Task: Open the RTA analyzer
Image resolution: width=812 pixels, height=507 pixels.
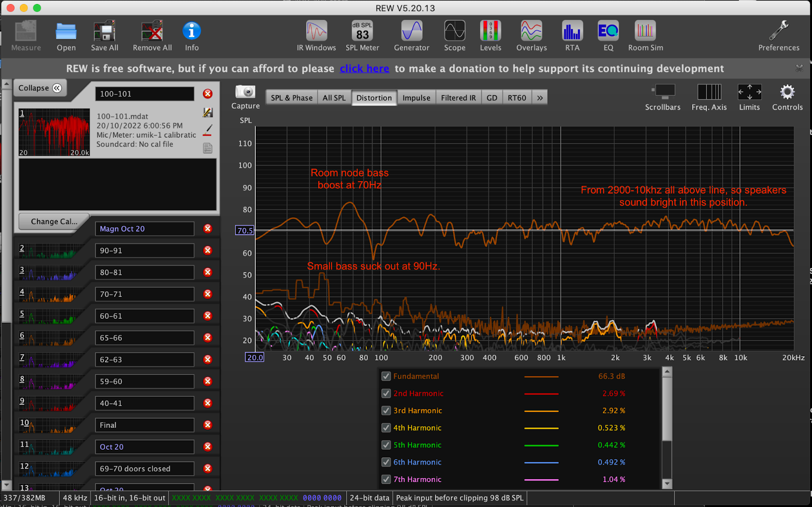Action: point(572,36)
